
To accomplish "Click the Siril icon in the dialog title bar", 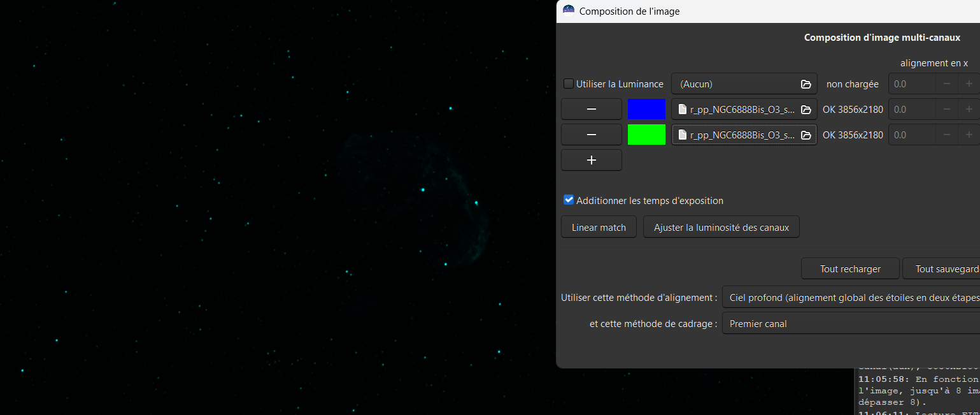I will (569, 11).
